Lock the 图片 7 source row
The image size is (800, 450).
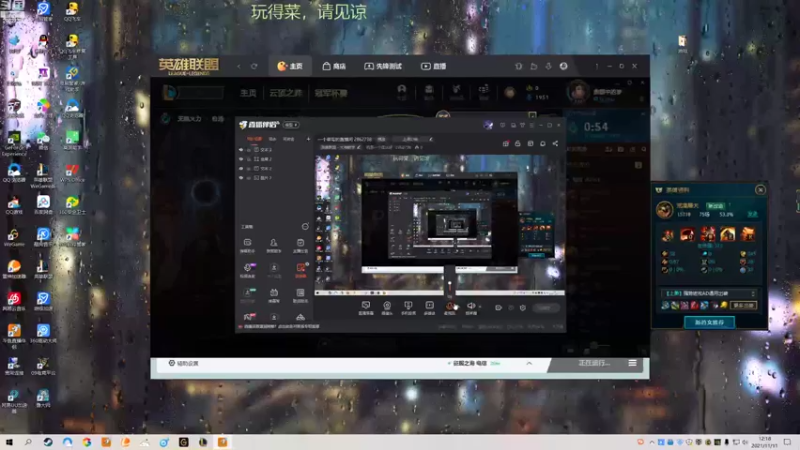pyautogui.click(x=248, y=178)
